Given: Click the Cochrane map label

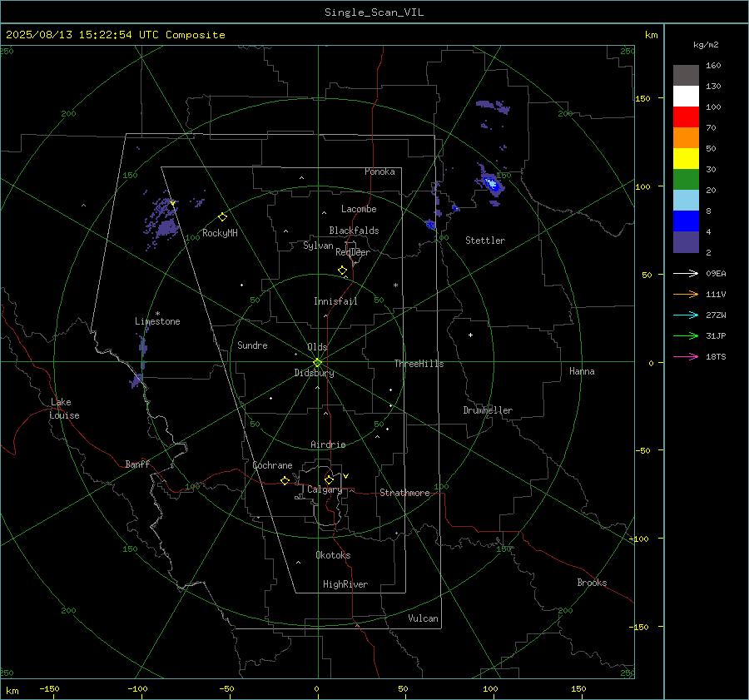Looking at the screenshot, I should 272,465.
